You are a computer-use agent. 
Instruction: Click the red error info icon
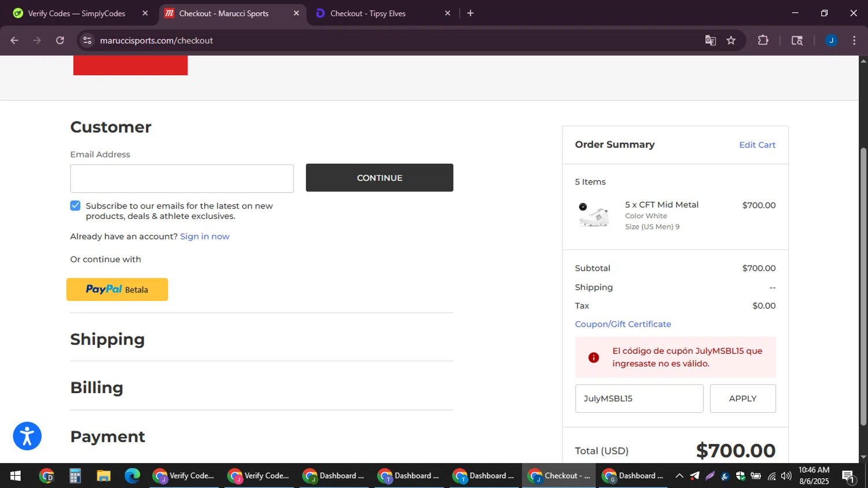pos(594,358)
